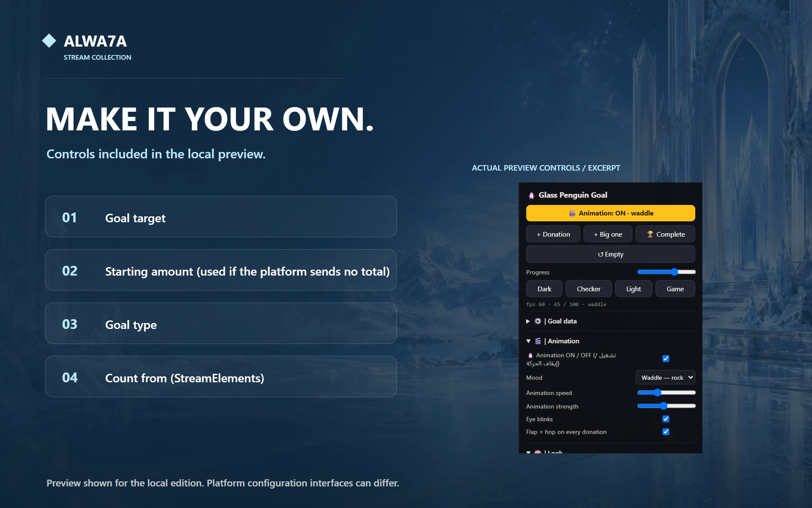This screenshot has height=508, width=812.
Task: Click the Animation speed slider
Action: point(666,393)
